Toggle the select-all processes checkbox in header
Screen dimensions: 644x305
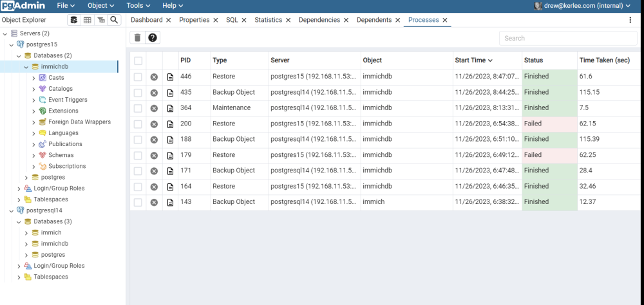click(x=138, y=60)
